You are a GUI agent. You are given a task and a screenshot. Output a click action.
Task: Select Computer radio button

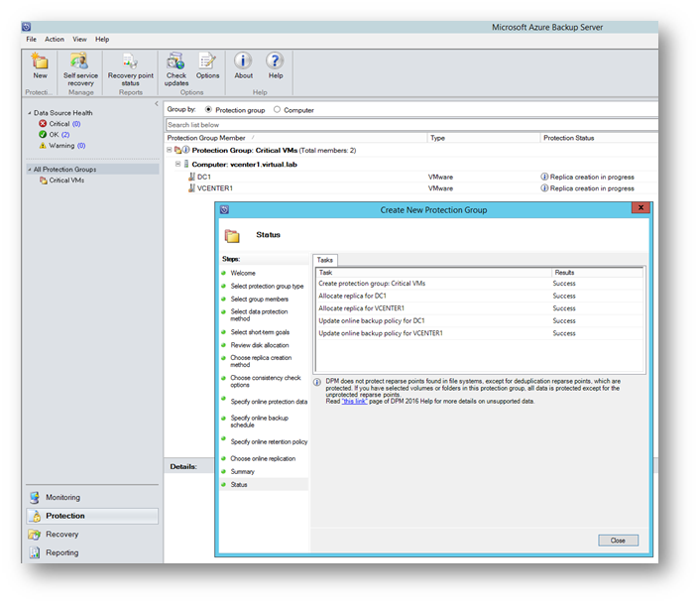(277, 109)
